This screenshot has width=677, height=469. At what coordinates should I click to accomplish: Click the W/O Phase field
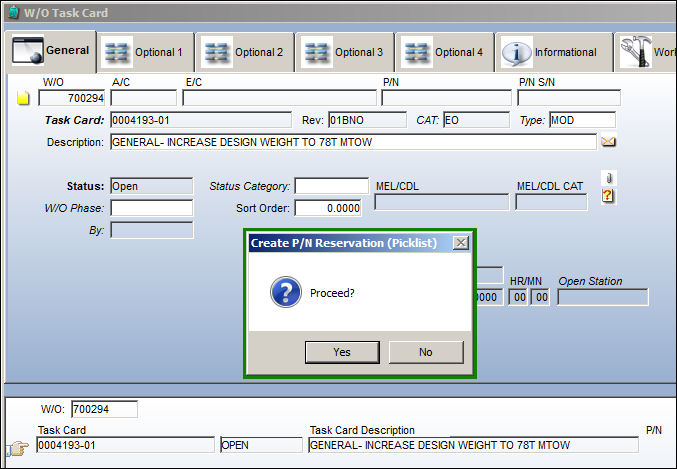(x=152, y=208)
